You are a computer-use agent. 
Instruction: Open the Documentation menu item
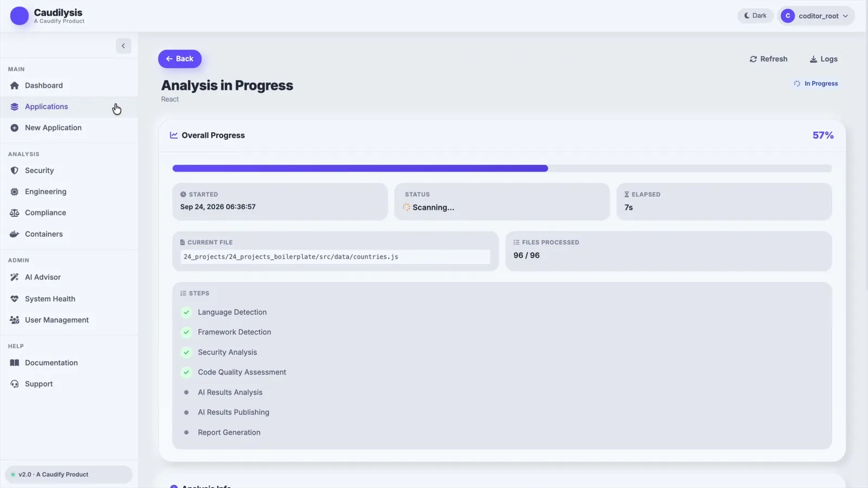[x=69, y=363]
